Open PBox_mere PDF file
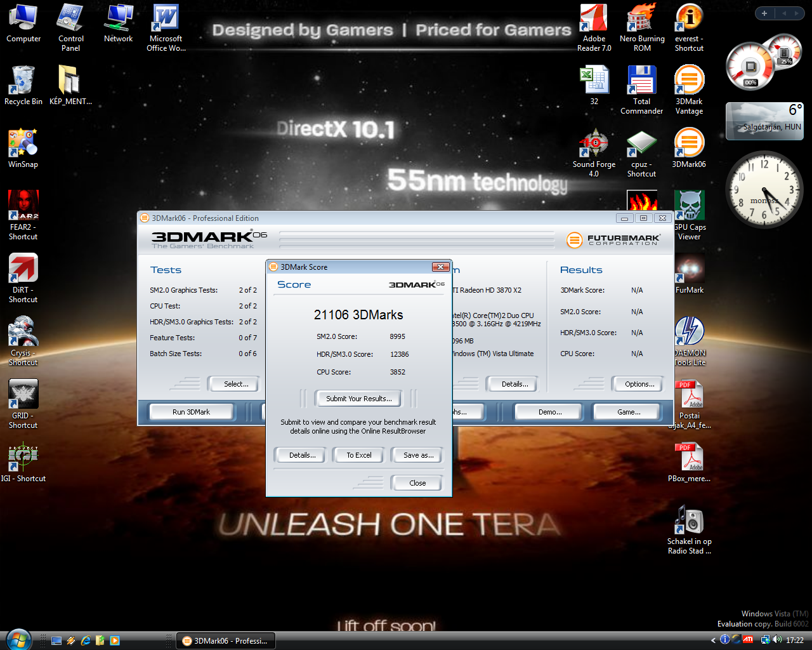This screenshot has width=812, height=650. click(690, 462)
